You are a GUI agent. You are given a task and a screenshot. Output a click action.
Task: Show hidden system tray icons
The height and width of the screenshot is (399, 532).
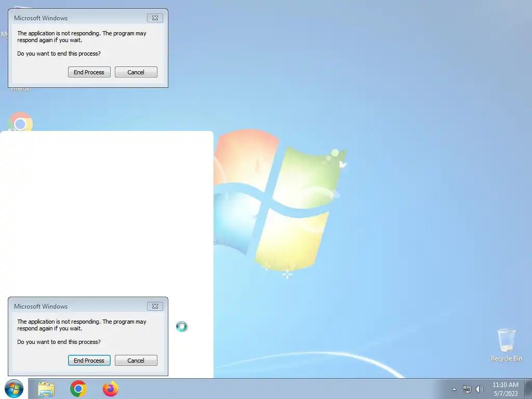[454, 389]
